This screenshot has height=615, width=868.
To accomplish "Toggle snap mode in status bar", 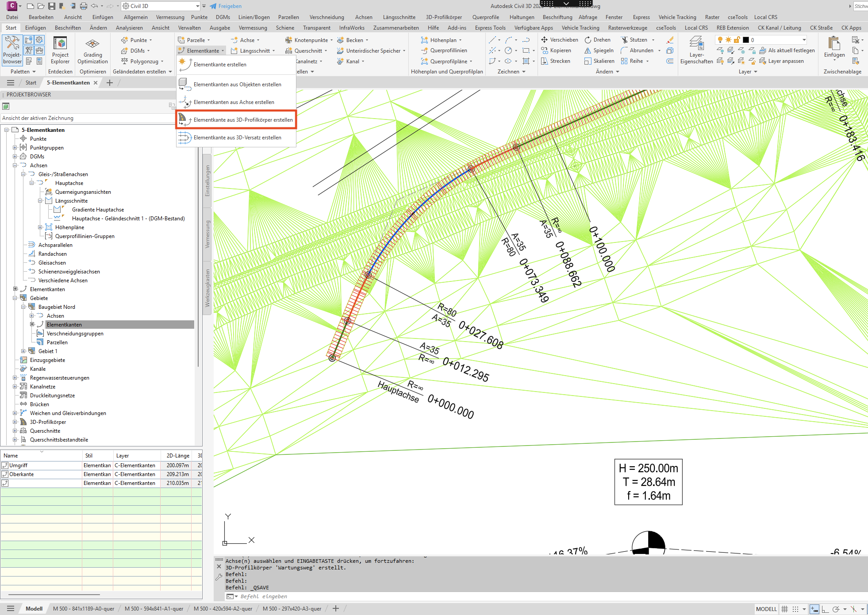I will (795, 609).
